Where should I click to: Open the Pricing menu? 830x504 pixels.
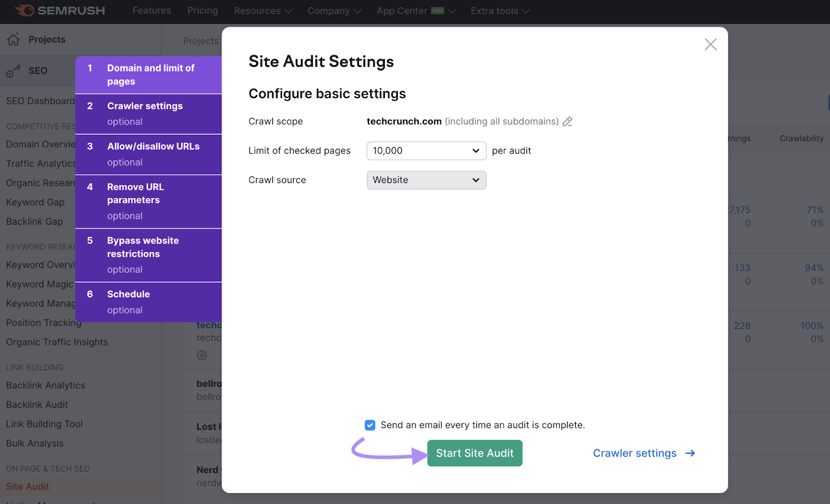click(202, 10)
